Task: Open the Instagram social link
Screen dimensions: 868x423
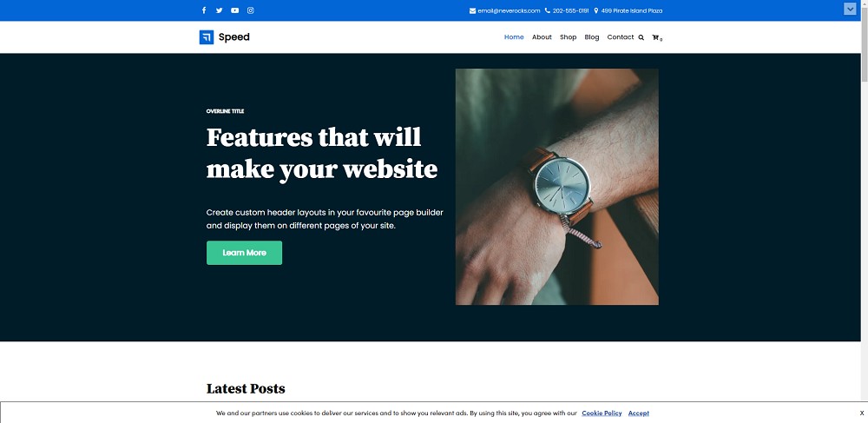Action: 251,10
